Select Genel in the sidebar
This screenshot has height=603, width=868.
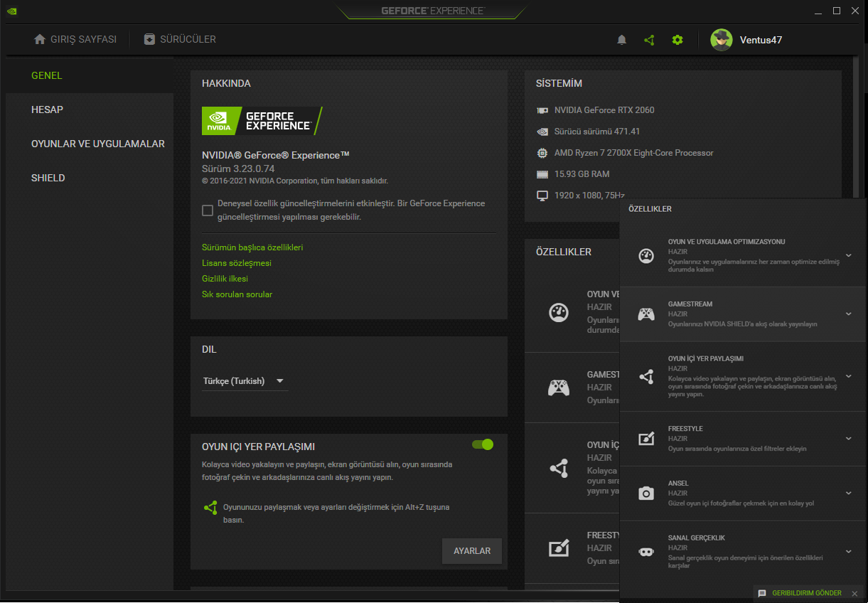(90, 75)
